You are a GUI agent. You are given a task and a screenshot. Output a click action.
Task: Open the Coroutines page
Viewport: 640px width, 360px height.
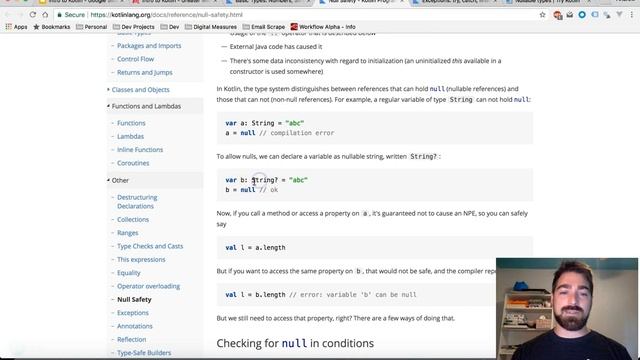(x=133, y=163)
